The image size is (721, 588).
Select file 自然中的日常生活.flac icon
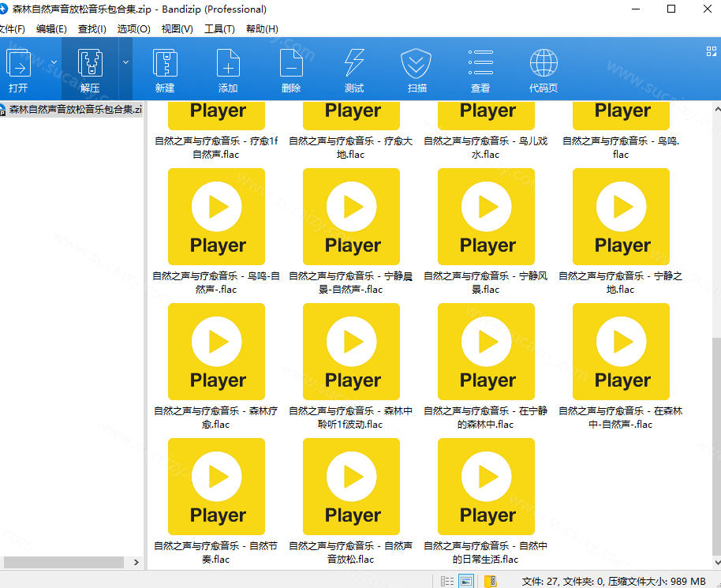[486, 486]
